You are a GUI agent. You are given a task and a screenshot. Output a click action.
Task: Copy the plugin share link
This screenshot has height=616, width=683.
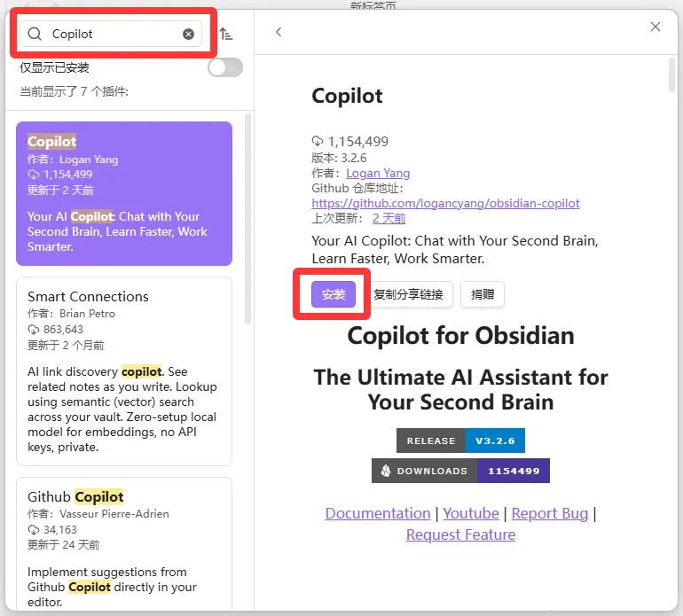coord(408,294)
